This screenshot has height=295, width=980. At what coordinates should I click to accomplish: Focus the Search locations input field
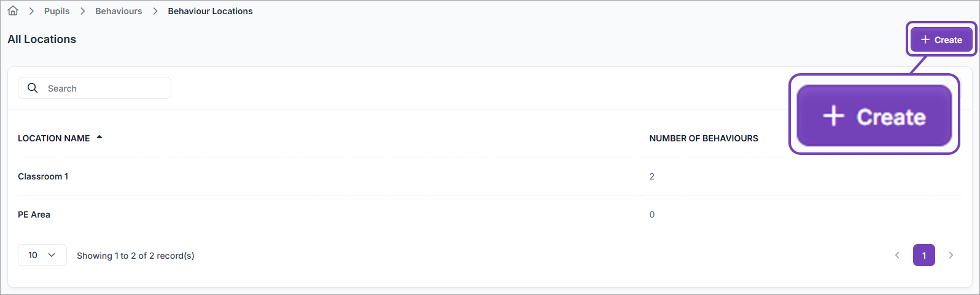(104, 88)
